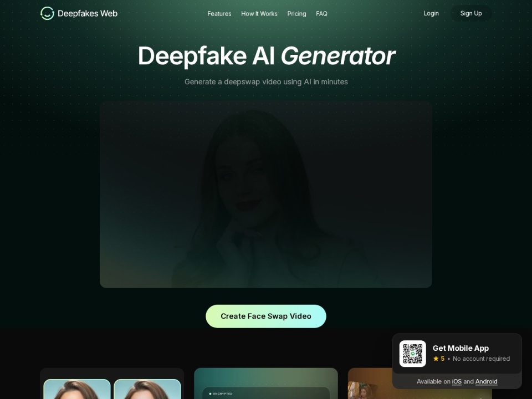The width and height of the screenshot is (532, 399).
Task: Click the Login link
Action: [x=431, y=13]
